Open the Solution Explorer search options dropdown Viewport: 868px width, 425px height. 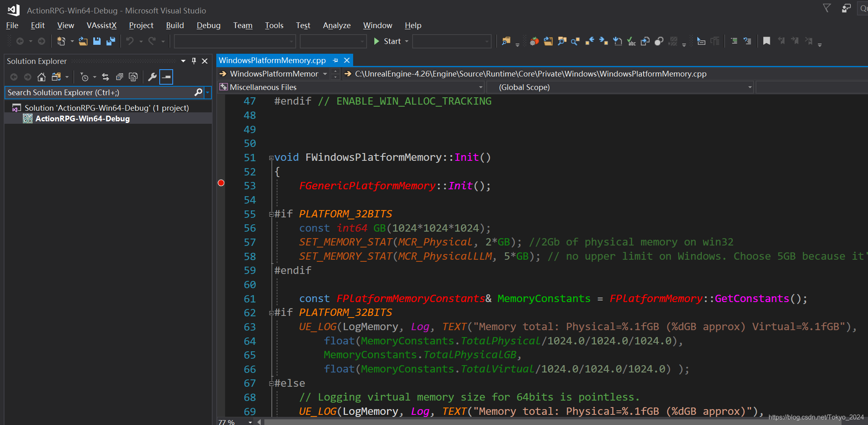click(x=208, y=92)
